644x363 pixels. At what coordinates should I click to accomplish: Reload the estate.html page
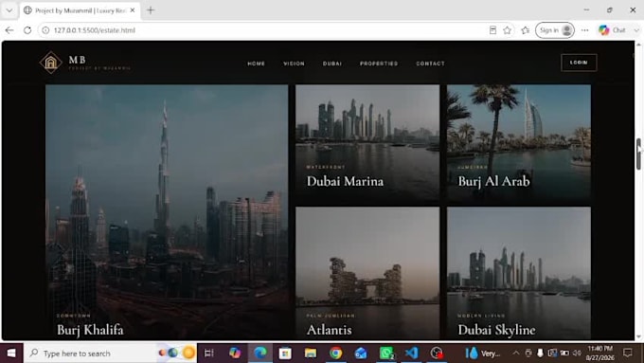(27, 30)
